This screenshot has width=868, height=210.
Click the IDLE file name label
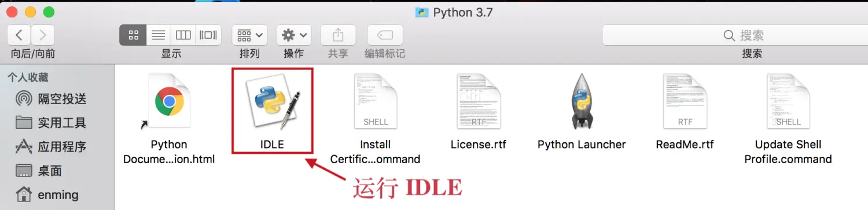272,145
